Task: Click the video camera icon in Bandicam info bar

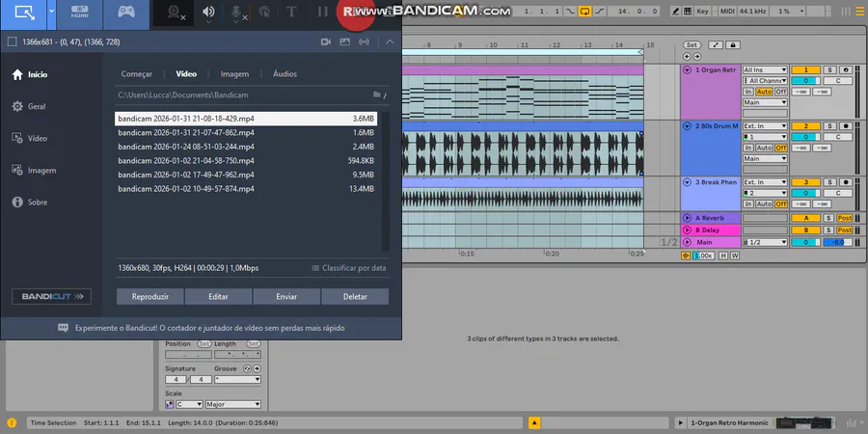Action: pyautogui.click(x=326, y=42)
